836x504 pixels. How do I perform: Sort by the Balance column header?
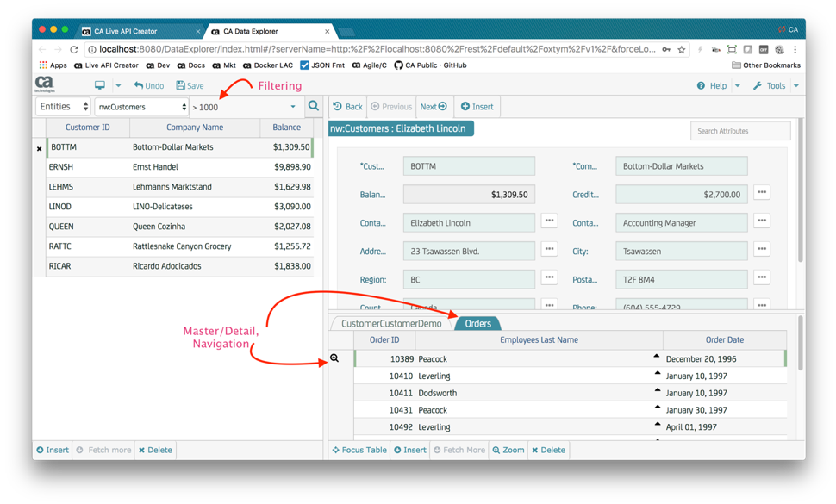coord(287,128)
